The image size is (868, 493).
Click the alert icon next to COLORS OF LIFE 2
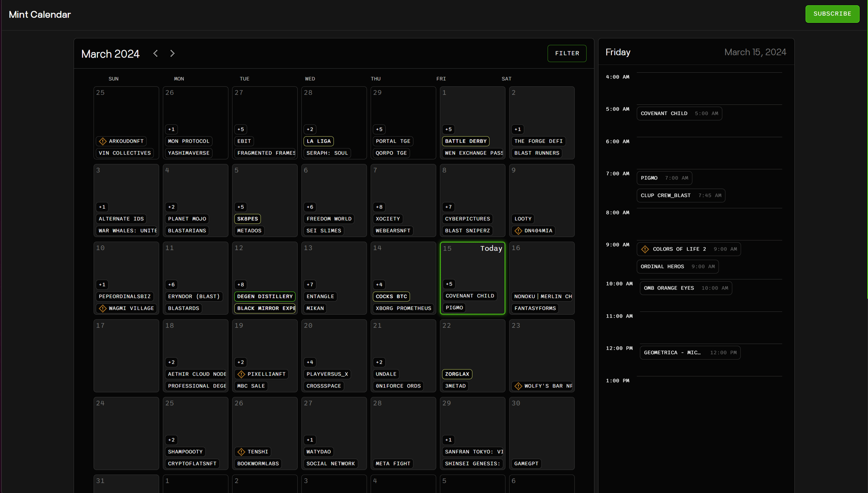646,249
